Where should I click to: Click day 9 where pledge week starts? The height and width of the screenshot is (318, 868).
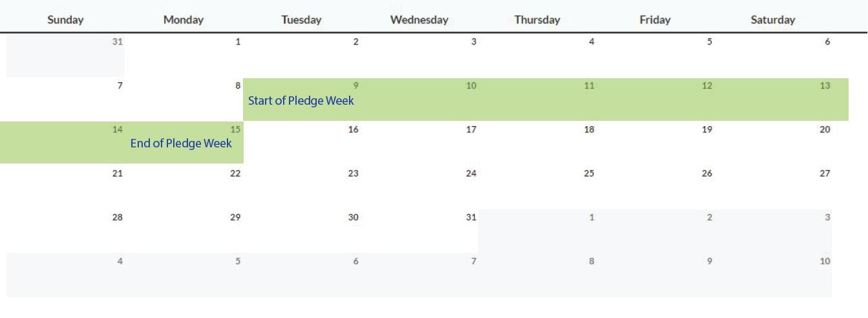(356, 85)
